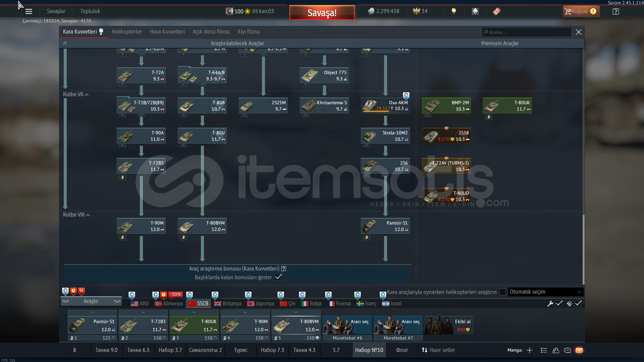Open the 'Otomatik seçim' dropdown
644x362 pixels.
click(546, 292)
